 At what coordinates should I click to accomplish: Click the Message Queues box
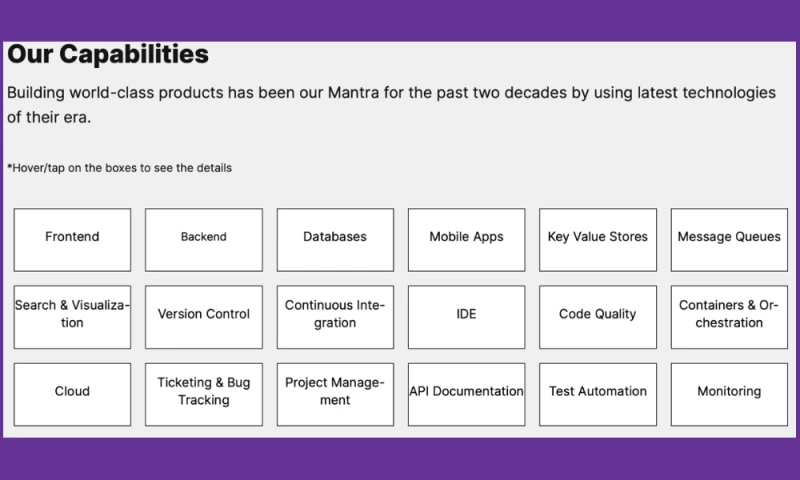coord(729,238)
